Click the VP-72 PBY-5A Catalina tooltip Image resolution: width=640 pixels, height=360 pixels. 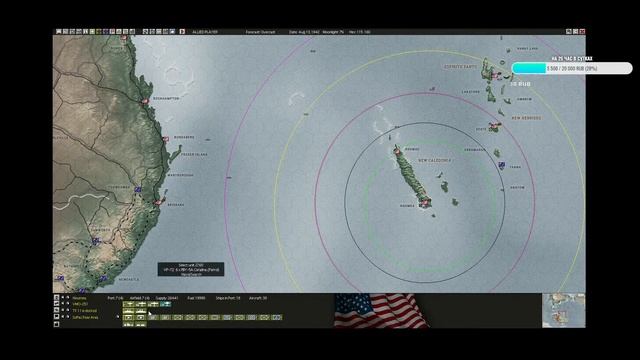(x=191, y=269)
